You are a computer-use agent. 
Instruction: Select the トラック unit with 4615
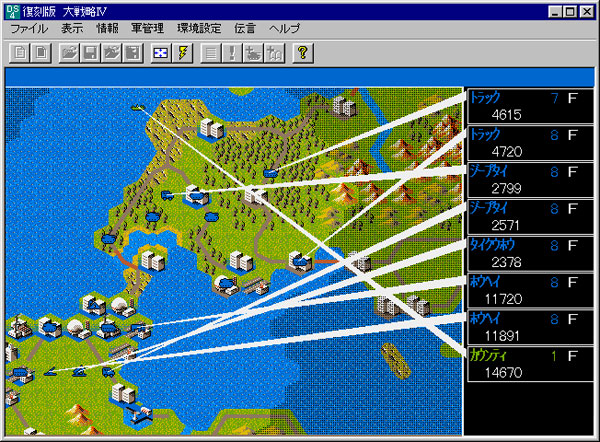tap(530, 106)
